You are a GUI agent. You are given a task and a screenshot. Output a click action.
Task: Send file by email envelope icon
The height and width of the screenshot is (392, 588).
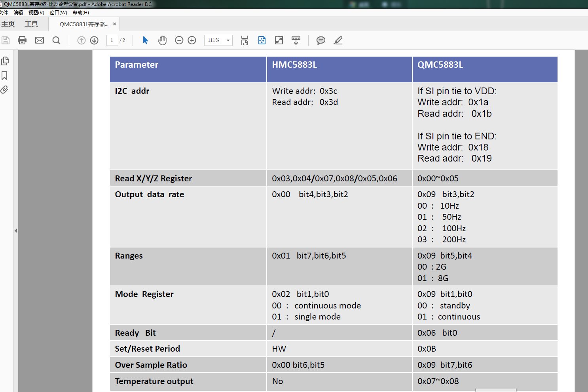[x=40, y=40]
